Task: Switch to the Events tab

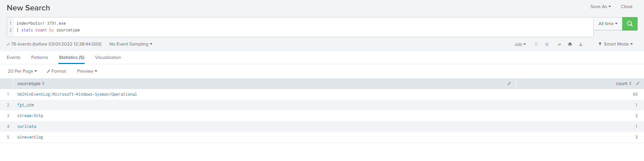Action: pyautogui.click(x=13, y=58)
